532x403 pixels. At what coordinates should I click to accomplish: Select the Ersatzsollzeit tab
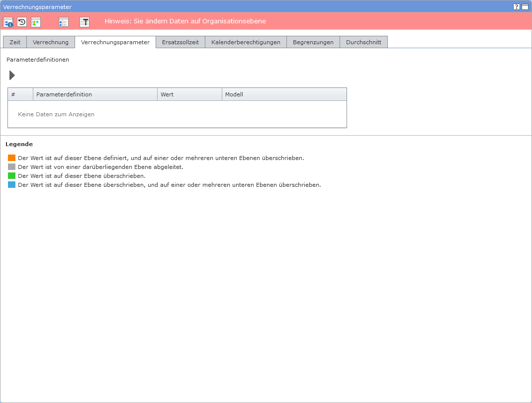(180, 42)
